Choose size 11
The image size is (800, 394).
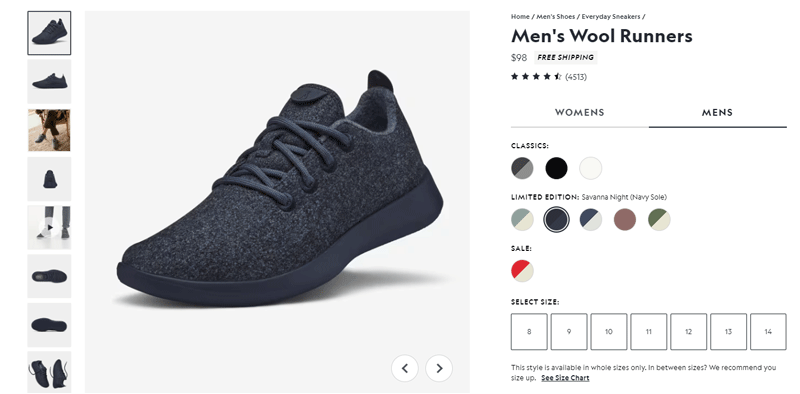click(x=648, y=332)
